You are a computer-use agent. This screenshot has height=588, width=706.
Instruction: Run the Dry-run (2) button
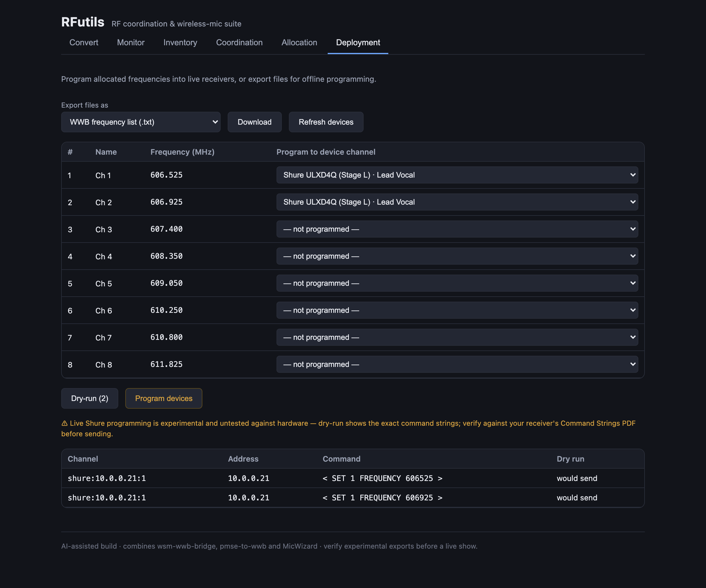(x=89, y=398)
